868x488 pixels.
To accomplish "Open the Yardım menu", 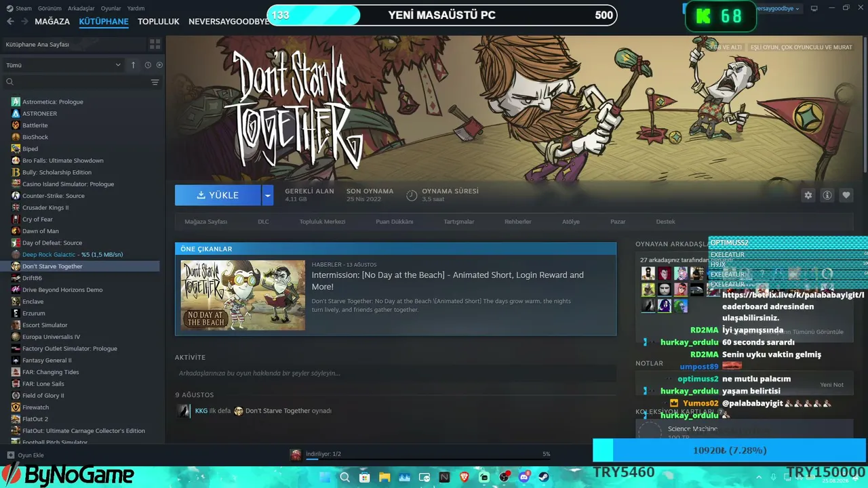I will pyautogui.click(x=136, y=8).
